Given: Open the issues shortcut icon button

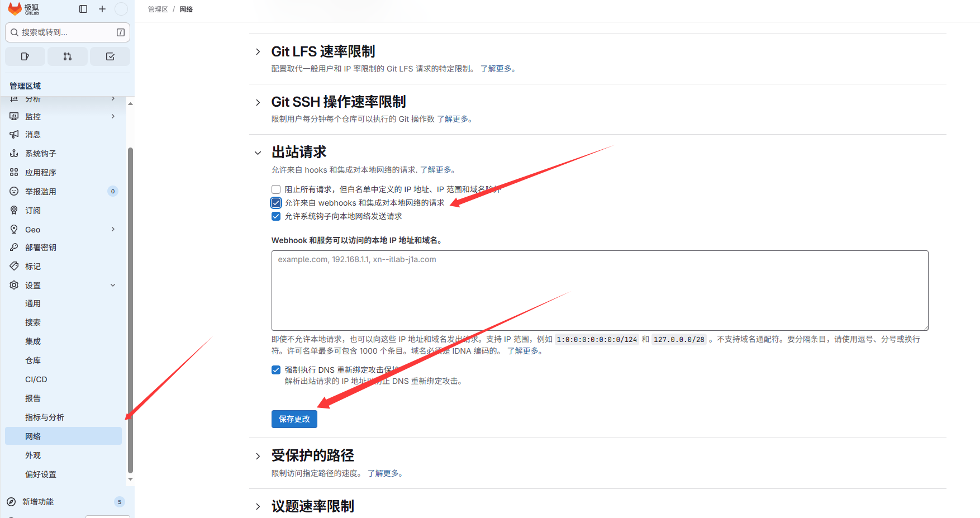Looking at the screenshot, I should pos(25,56).
